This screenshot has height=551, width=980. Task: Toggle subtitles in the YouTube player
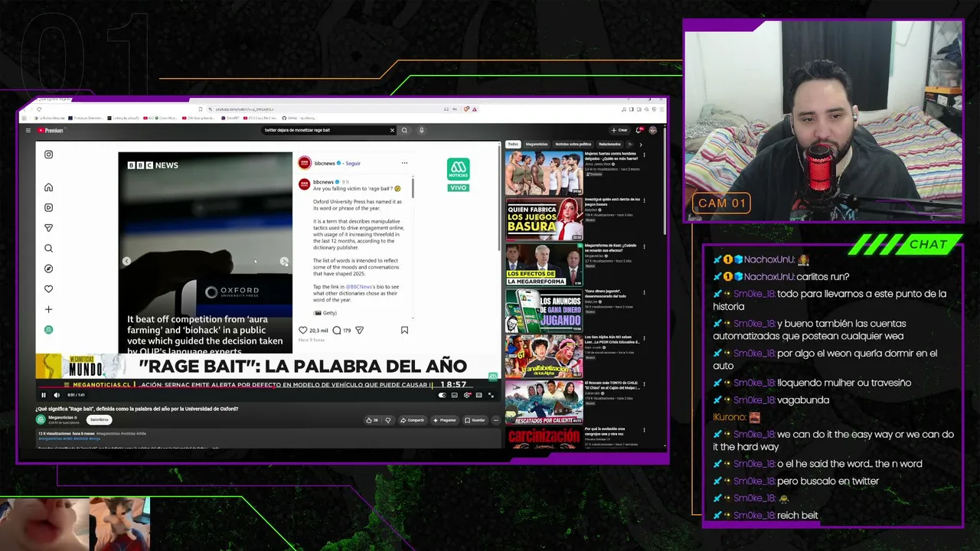[x=454, y=395]
